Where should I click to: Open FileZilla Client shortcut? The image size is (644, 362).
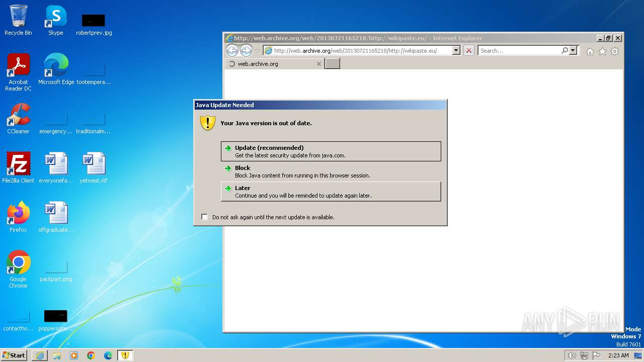(x=18, y=168)
